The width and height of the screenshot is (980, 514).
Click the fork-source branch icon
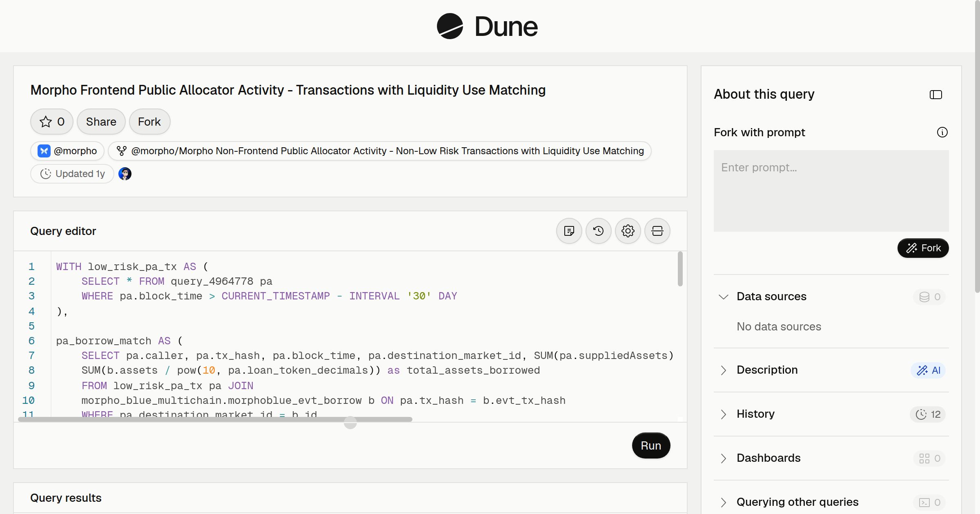(x=121, y=151)
